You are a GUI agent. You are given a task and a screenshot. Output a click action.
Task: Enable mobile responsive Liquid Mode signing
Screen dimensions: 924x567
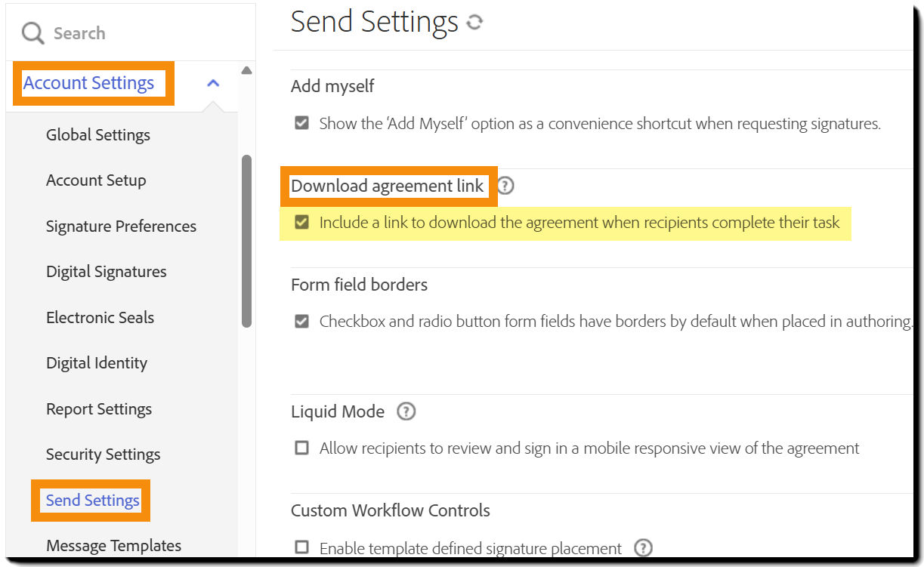(301, 448)
